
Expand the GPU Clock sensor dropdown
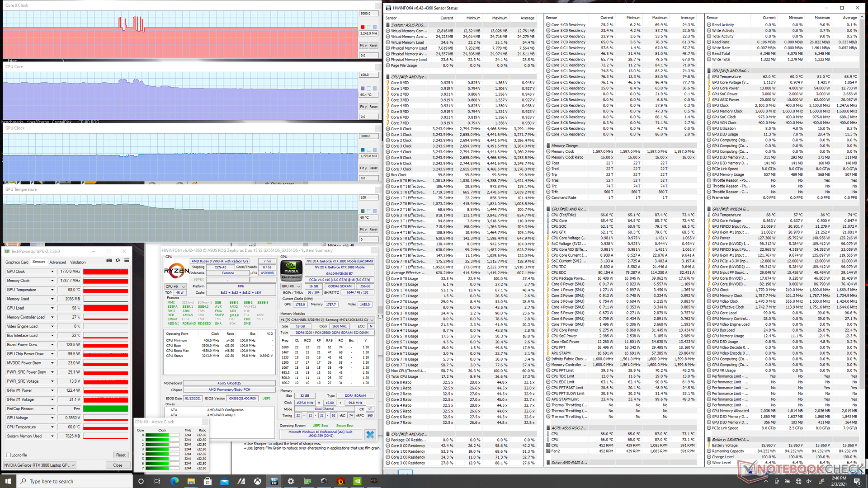tap(52, 272)
